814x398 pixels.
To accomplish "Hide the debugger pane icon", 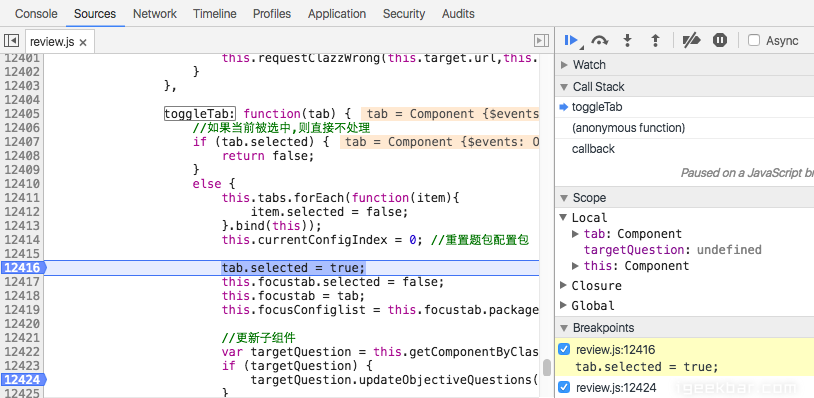I will pyautogui.click(x=541, y=40).
